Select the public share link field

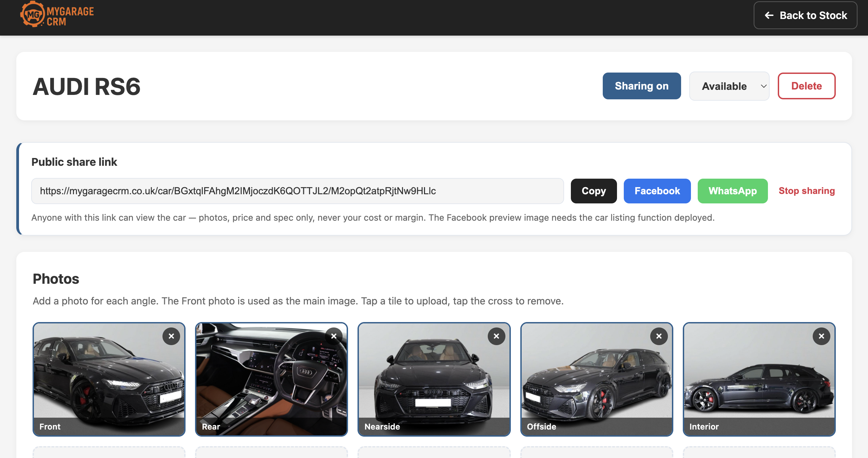(297, 191)
